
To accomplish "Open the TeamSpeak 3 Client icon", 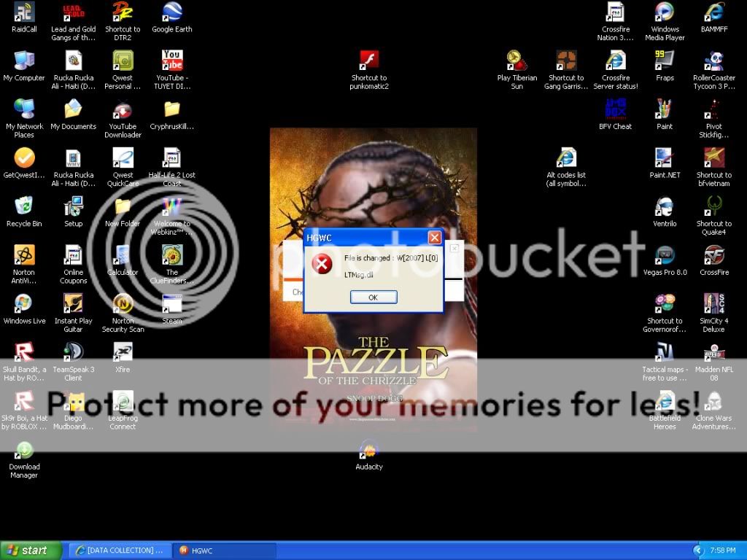I will tap(73, 353).
